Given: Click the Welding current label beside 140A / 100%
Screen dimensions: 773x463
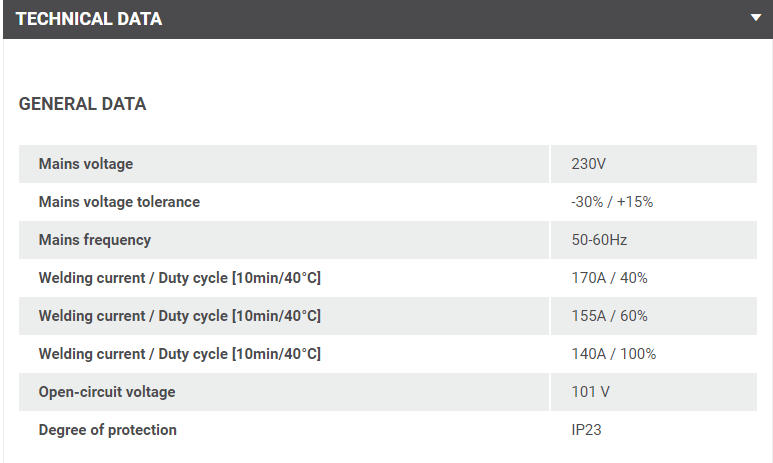Looking at the screenshot, I should pos(179,354).
